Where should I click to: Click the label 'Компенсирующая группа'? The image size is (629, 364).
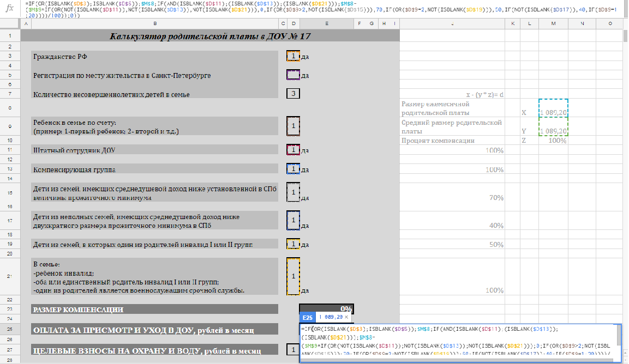[74, 169]
